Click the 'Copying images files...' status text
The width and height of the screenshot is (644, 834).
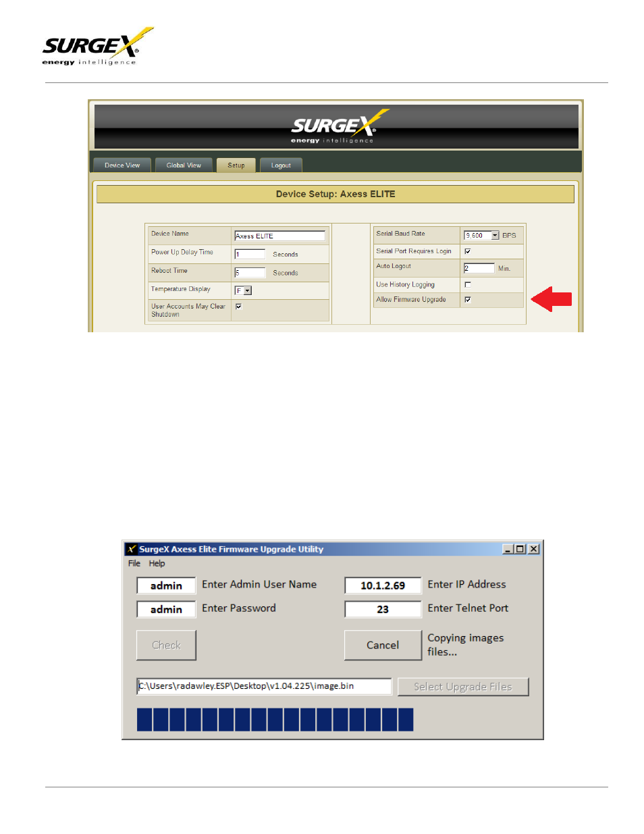pos(465,645)
